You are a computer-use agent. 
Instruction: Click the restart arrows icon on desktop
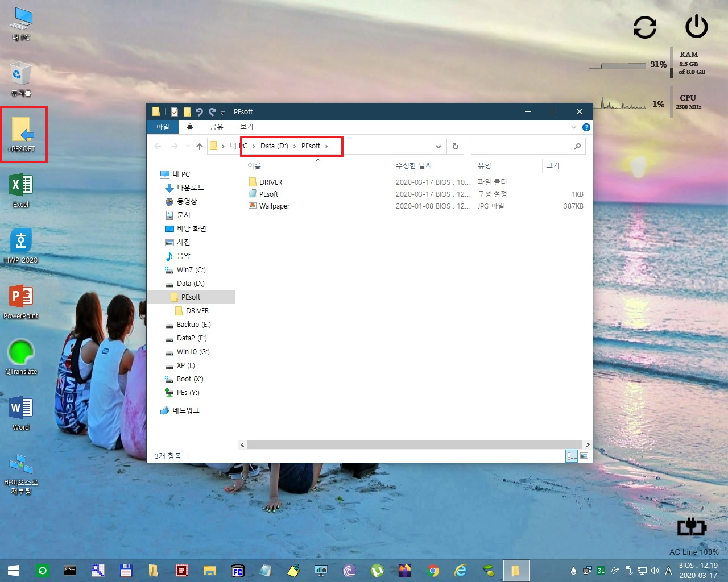pyautogui.click(x=645, y=27)
